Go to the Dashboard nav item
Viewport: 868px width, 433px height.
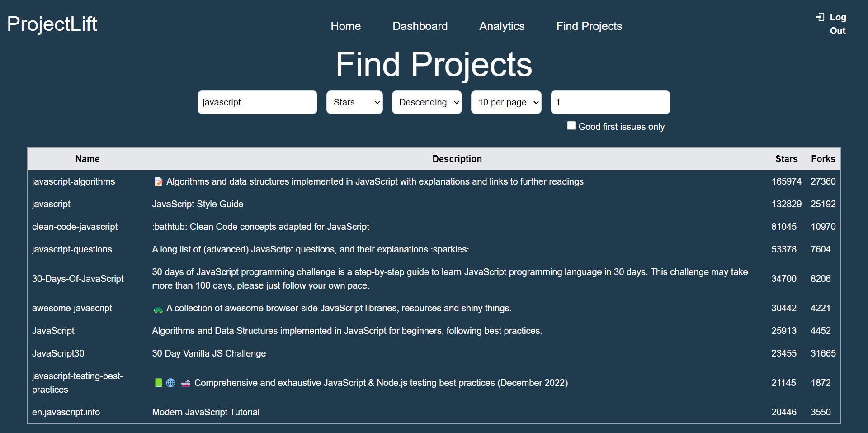420,26
